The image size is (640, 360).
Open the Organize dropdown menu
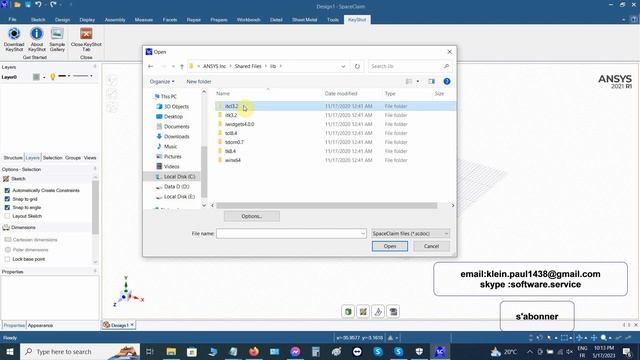(x=162, y=82)
